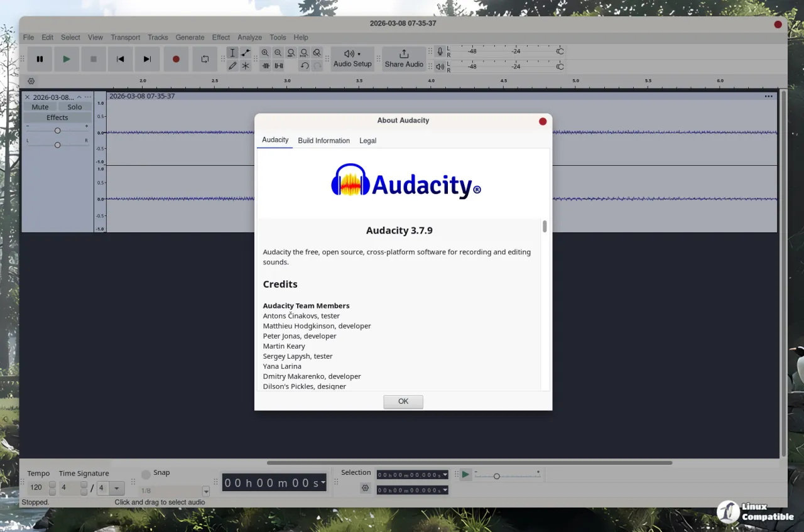This screenshot has height=532, width=804.
Task: Start playback with the green Play button
Action: tap(67, 59)
